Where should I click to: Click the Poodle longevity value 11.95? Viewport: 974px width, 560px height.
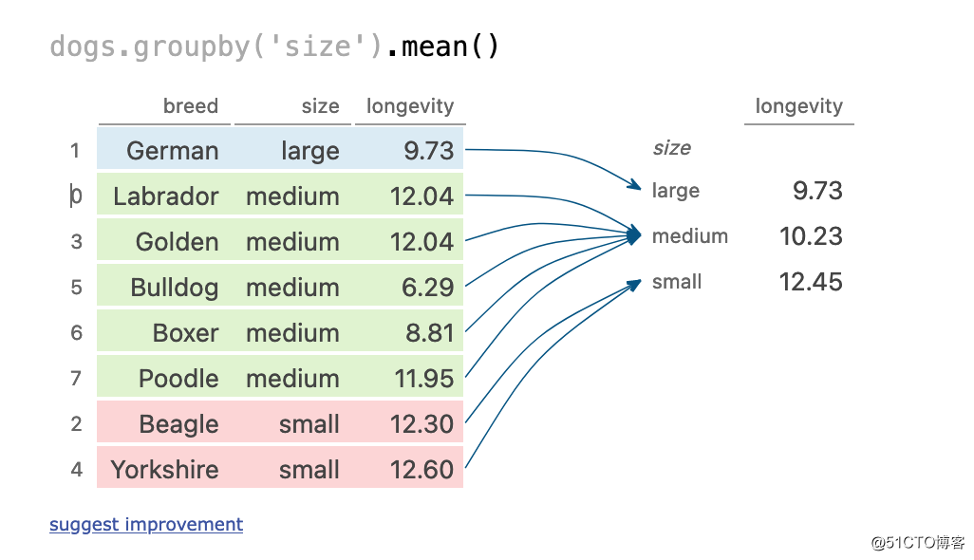pos(423,379)
